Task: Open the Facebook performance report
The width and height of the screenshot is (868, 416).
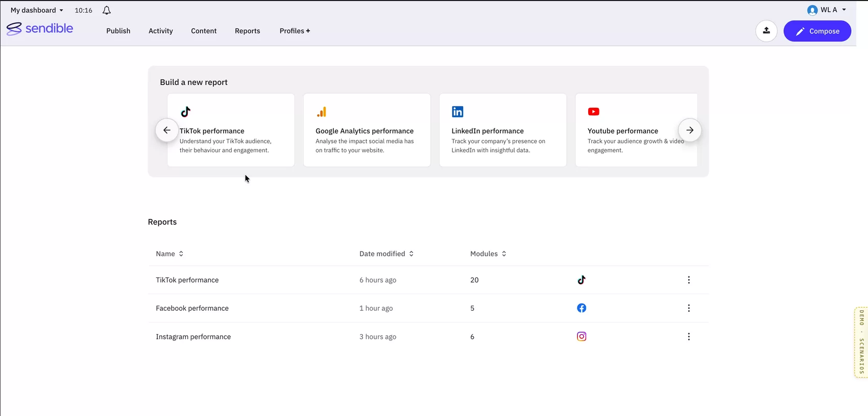Action: pos(192,308)
